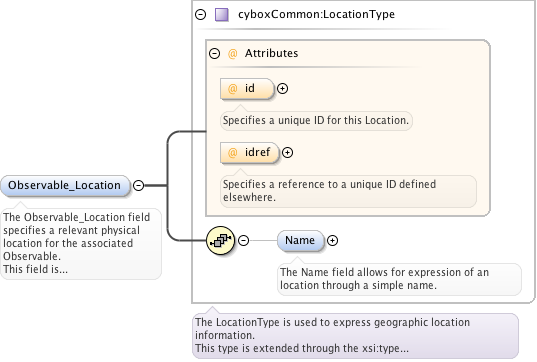537x362 pixels.
Task: Click the 'reference to a unique ID defined elsewhere' note
Action: click(x=348, y=191)
